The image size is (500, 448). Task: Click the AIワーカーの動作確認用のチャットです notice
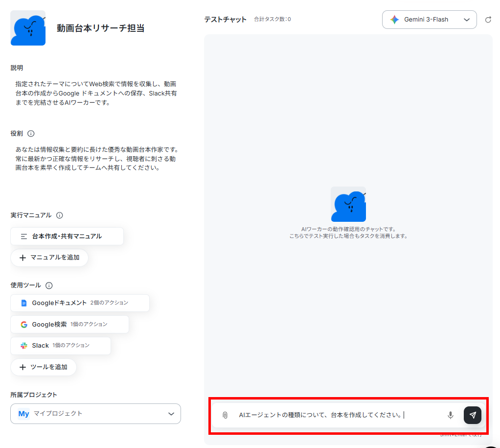click(348, 229)
